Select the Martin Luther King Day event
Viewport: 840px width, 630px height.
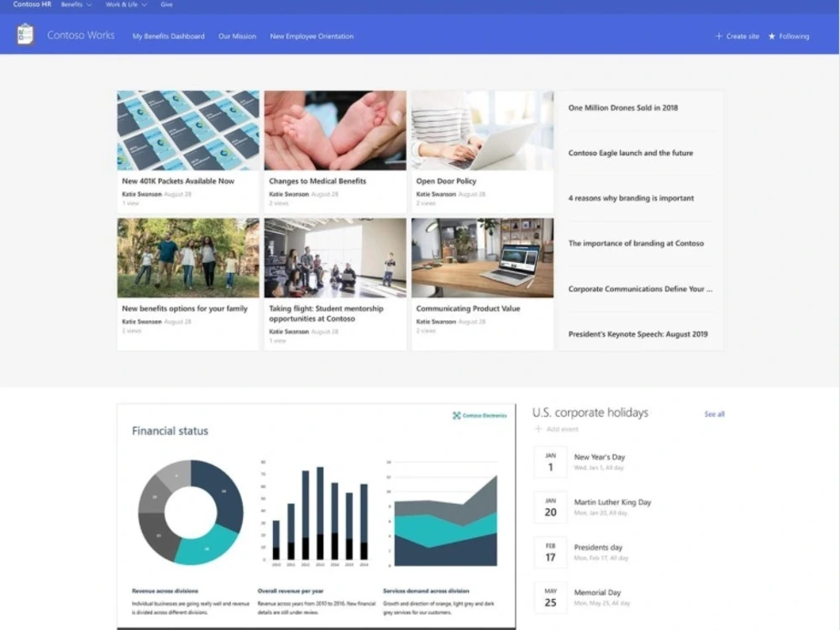(612, 502)
